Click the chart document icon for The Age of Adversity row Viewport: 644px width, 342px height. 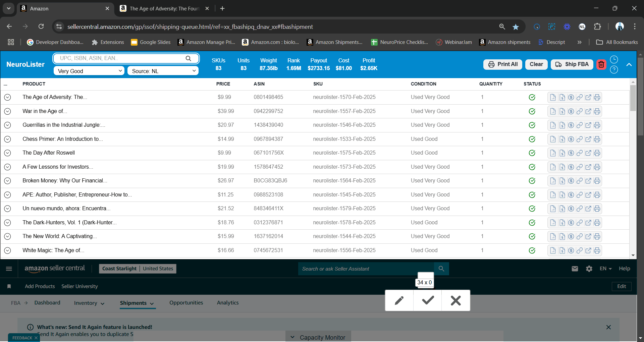coord(553,97)
